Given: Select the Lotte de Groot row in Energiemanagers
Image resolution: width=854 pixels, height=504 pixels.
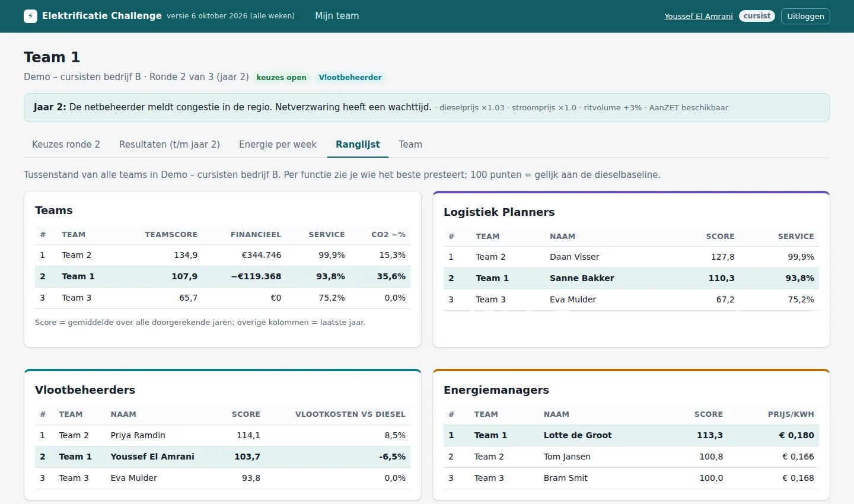Looking at the screenshot, I should pos(631,435).
